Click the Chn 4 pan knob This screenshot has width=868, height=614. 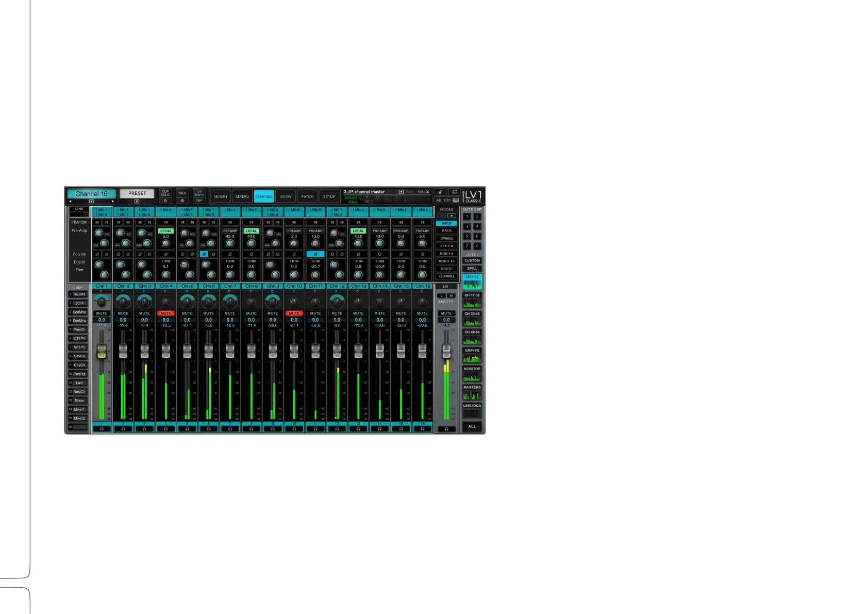pos(166,302)
